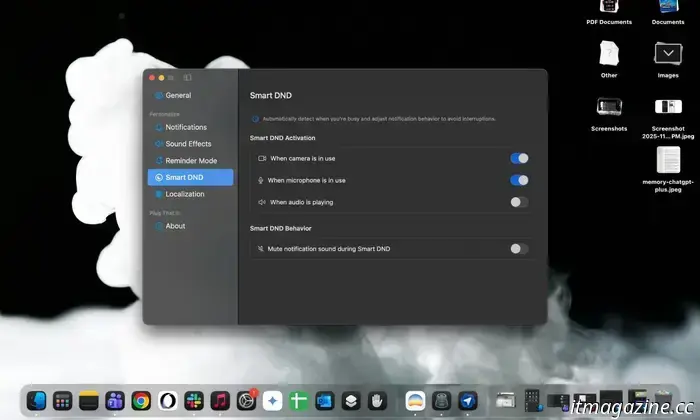This screenshot has width=700, height=420.
Task: Click the Smart DND Activation heading
Action: 283,138
